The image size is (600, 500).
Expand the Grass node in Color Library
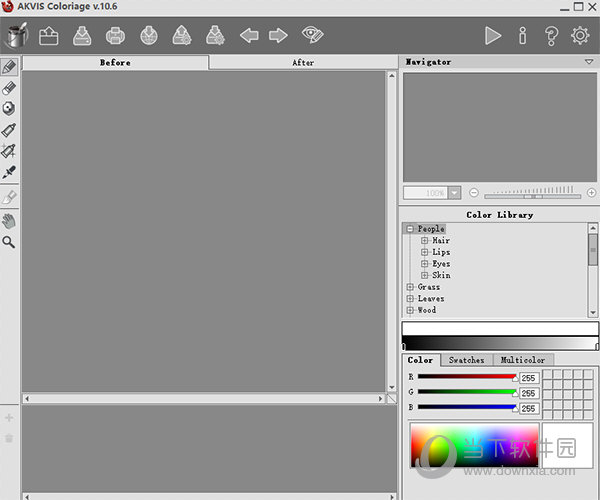(410, 287)
